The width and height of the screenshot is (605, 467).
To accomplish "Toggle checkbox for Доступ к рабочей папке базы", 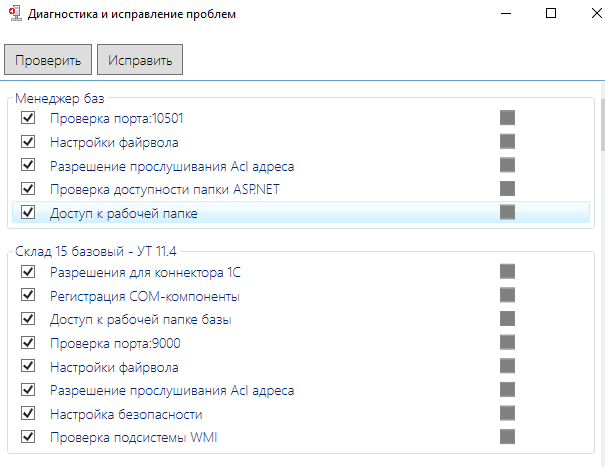I will pyautogui.click(x=28, y=319).
